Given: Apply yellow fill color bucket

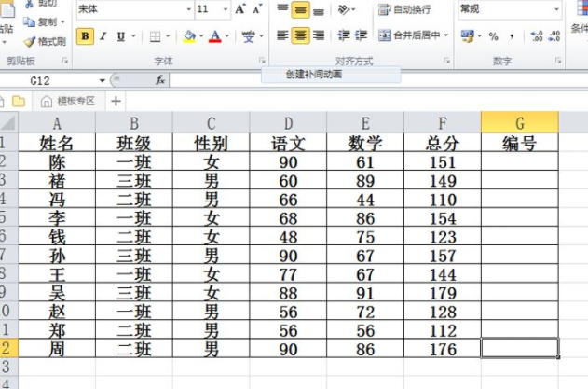Looking at the screenshot, I should tap(189, 36).
